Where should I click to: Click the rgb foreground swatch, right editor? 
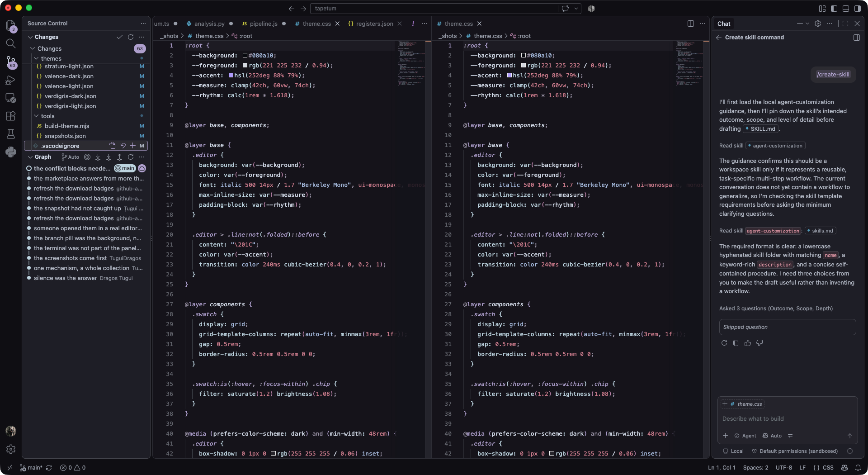click(x=524, y=66)
